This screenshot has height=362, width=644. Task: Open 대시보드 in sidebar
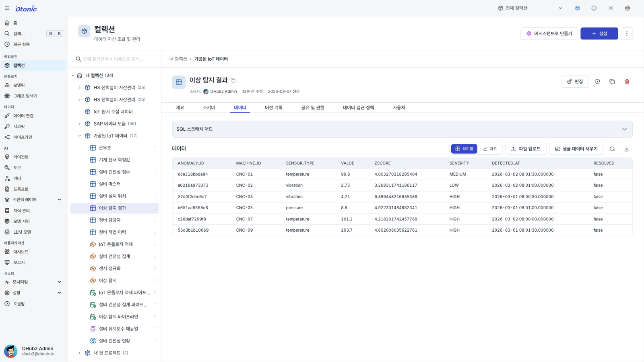point(33,252)
